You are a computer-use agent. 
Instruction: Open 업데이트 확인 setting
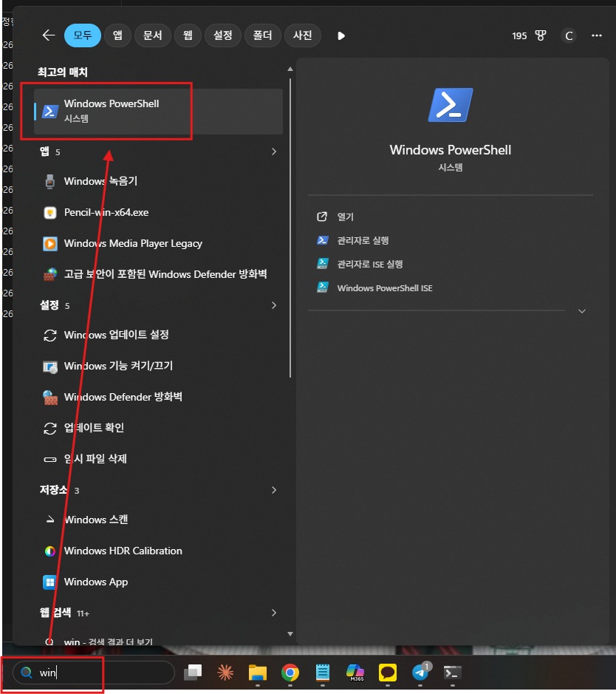[x=158, y=428]
